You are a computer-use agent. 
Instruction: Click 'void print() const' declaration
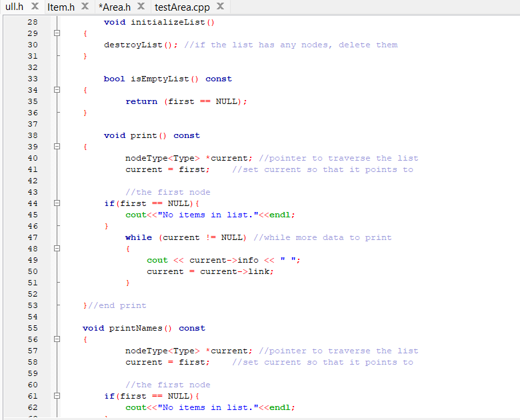[152, 136]
